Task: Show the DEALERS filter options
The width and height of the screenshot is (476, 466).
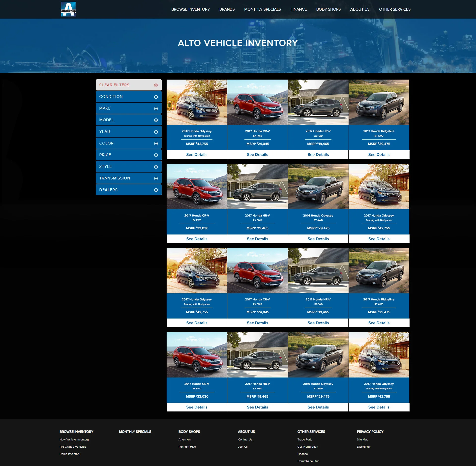Action: [x=129, y=190]
